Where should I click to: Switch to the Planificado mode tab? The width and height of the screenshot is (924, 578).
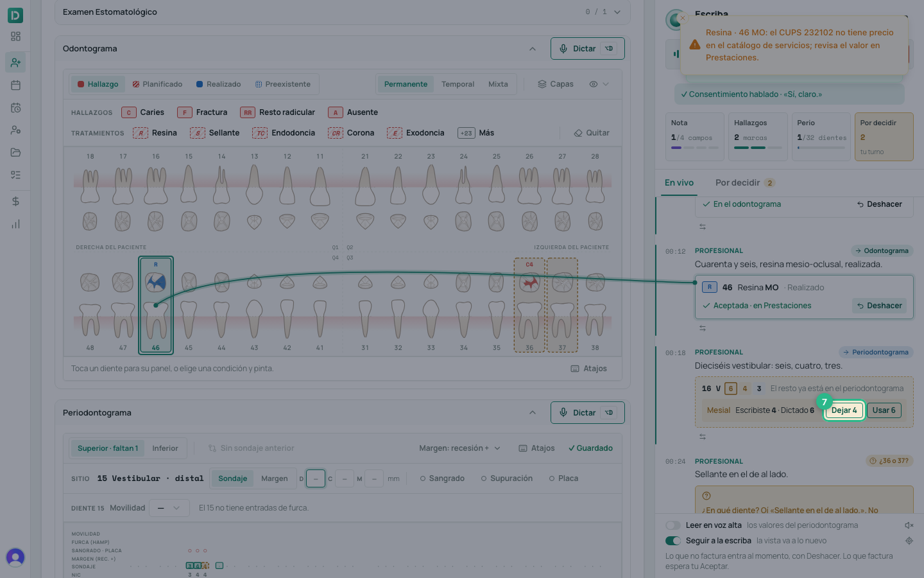[157, 84]
